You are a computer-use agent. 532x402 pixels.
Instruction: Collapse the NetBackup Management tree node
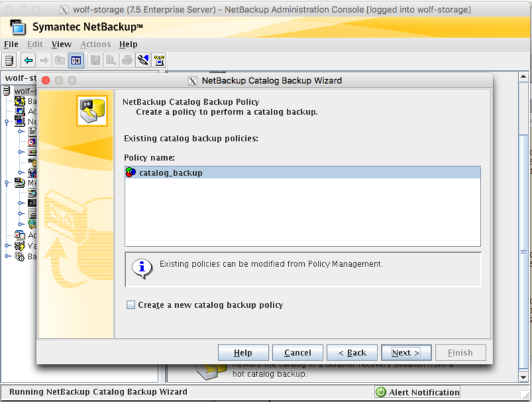[x=7, y=121]
